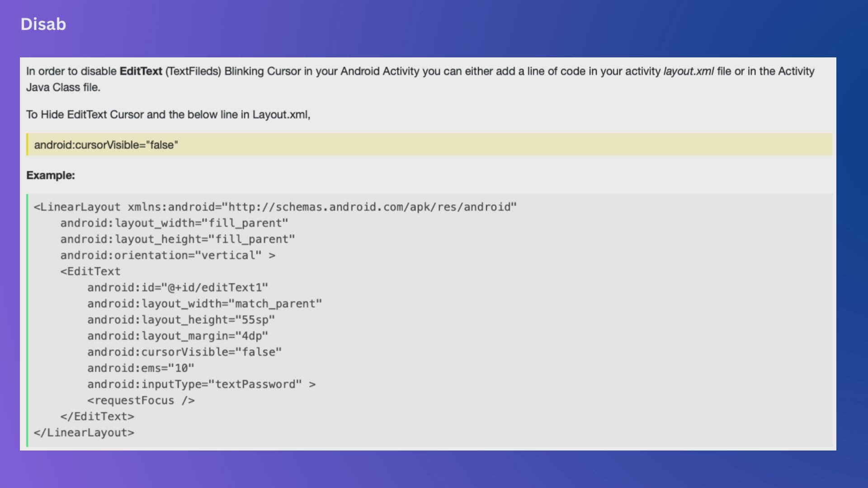Viewport: 868px width, 488px height.
Task: Click the italic "layout.xml" text
Action: pos(688,71)
